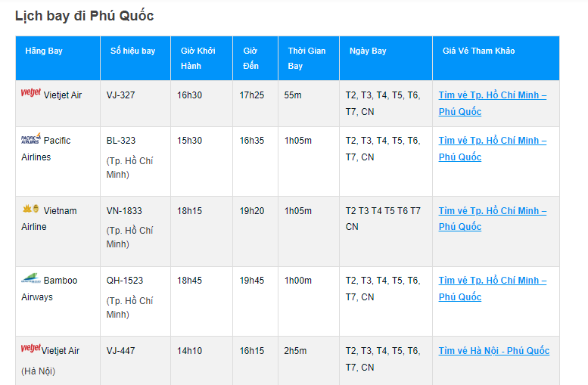
Task: Select the VN-1833 flight number cell
Action: tap(124, 211)
